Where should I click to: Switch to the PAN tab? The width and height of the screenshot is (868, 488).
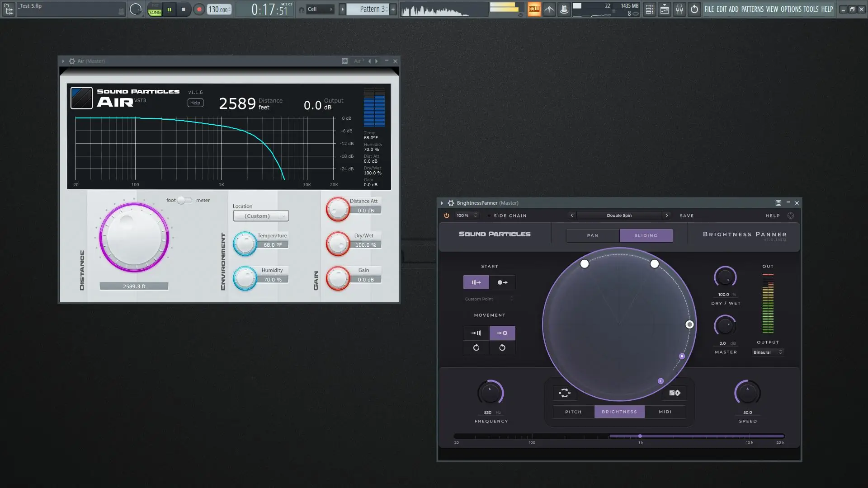tap(592, 235)
